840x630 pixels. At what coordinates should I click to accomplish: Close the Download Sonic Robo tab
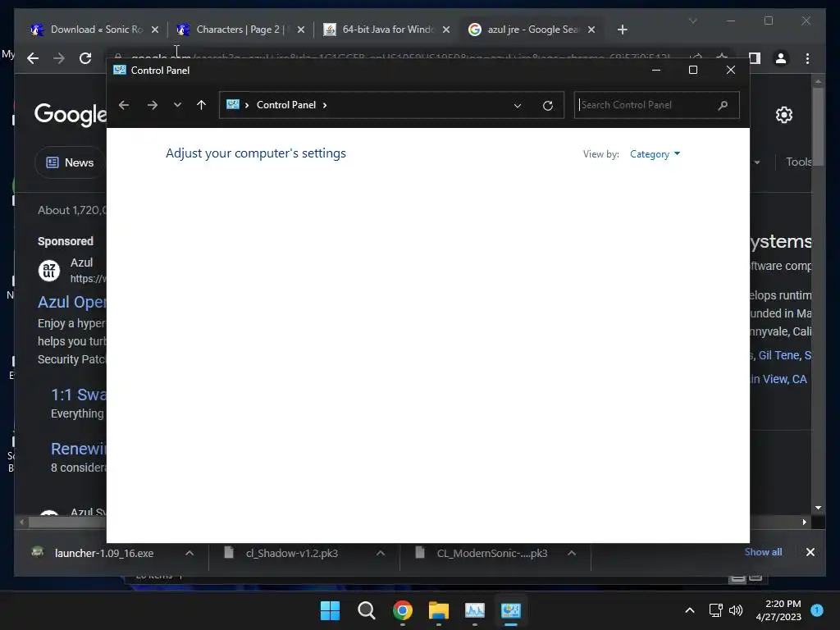pos(155,30)
